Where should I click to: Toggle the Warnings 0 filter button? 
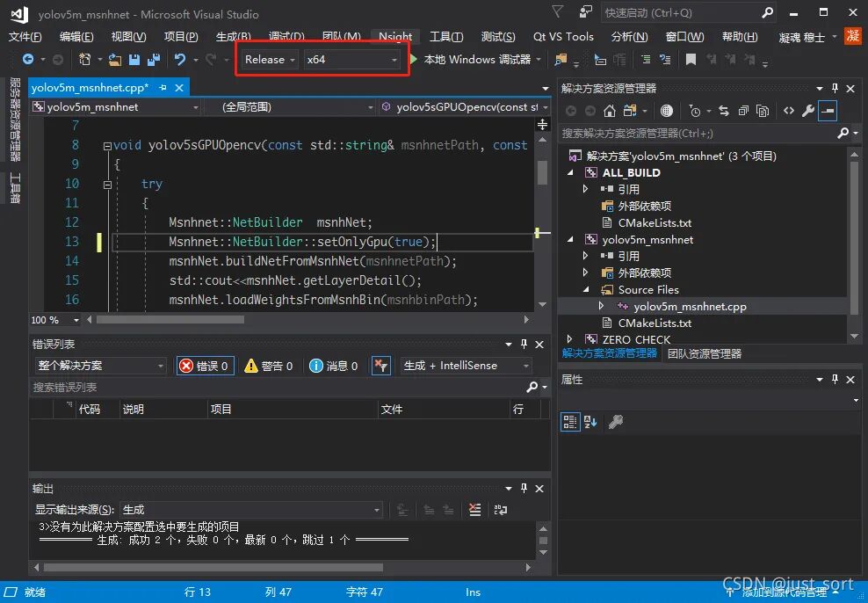point(269,366)
